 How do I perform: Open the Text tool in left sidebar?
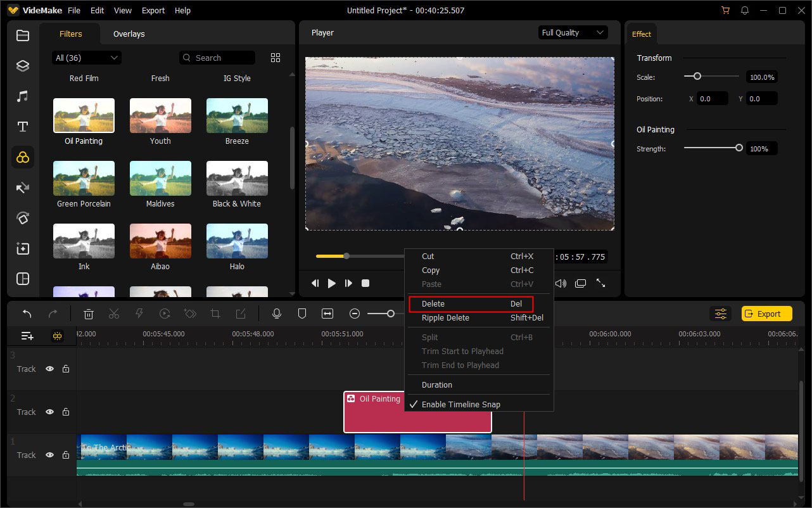pyautogui.click(x=23, y=127)
